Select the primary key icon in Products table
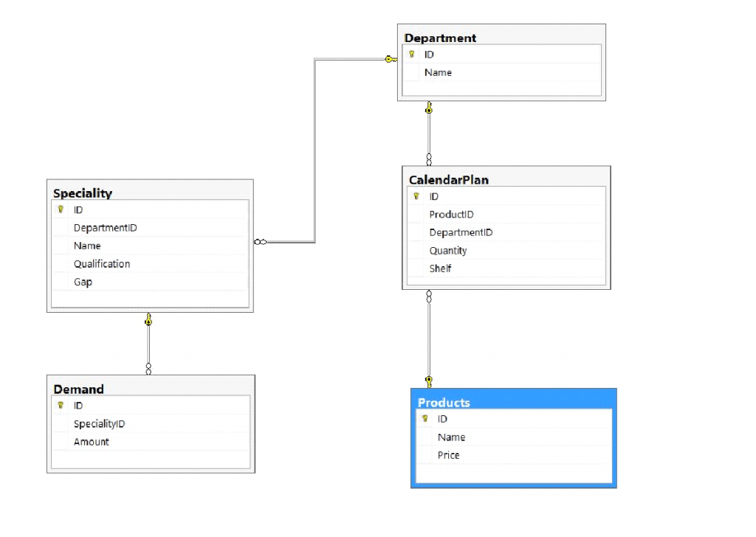 425,418
